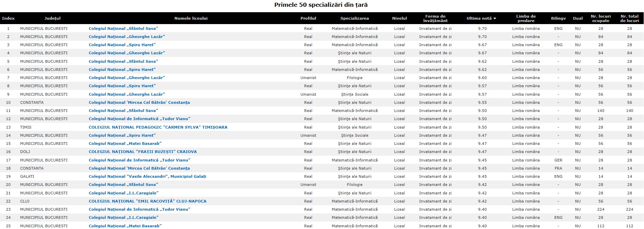Image resolution: width=644 pixels, height=229 pixels.
Task: Open Emil Racoviță Cluj-Napoca college link
Action: click(x=148, y=201)
